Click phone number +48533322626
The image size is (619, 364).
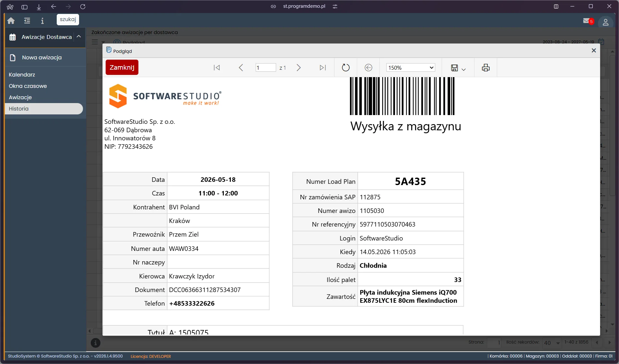click(192, 303)
